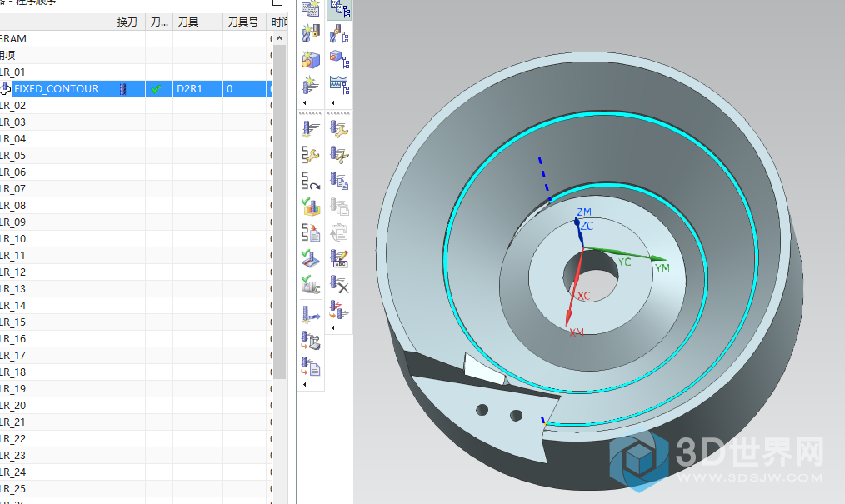Click the Gouge Check icon
The image size is (845, 504).
pos(311,258)
